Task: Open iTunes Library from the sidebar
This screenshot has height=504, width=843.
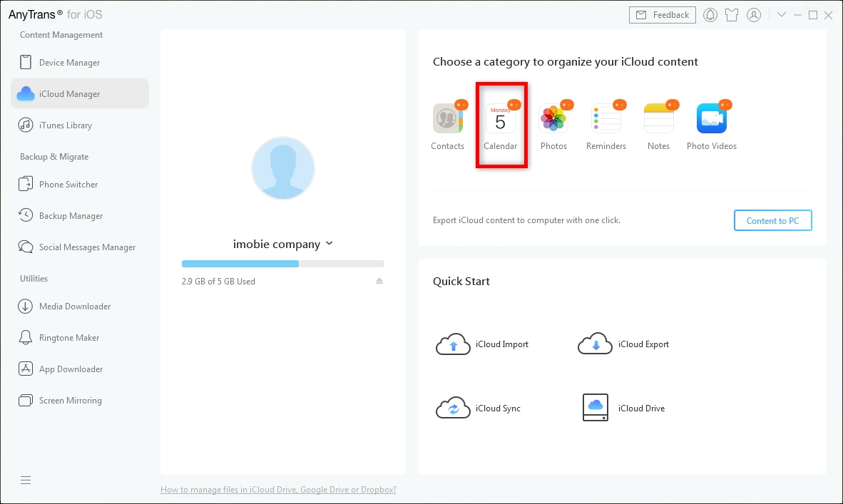Action: pos(80,125)
